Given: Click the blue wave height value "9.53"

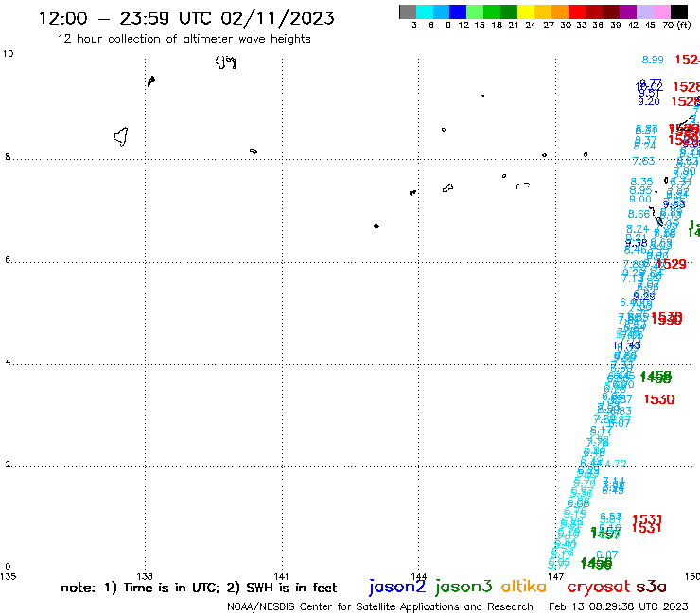Looking at the screenshot, I should pyautogui.click(x=674, y=204).
